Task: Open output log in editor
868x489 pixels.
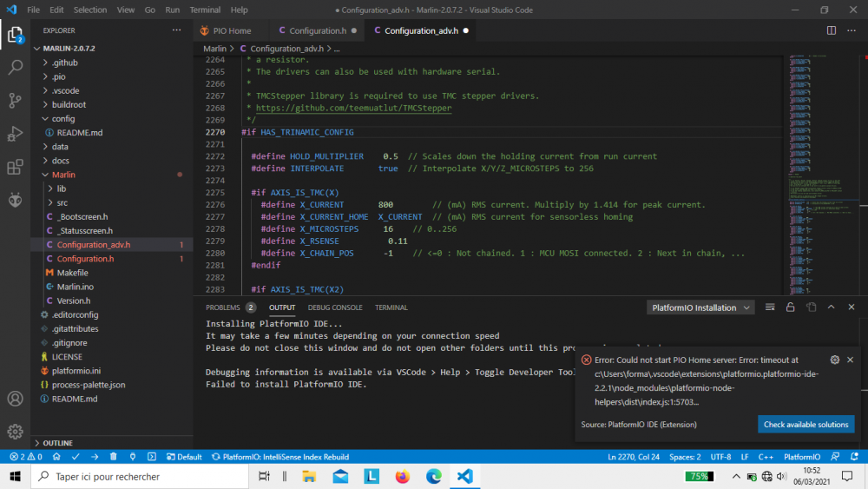Action: [x=811, y=307]
